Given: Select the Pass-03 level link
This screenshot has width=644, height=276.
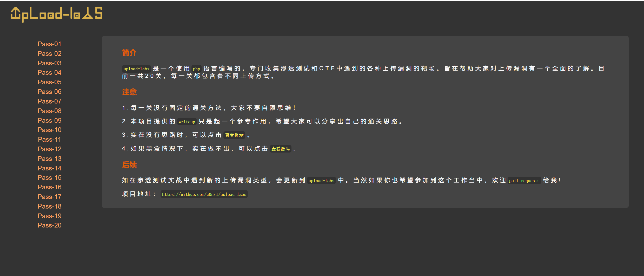Looking at the screenshot, I should [x=49, y=63].
